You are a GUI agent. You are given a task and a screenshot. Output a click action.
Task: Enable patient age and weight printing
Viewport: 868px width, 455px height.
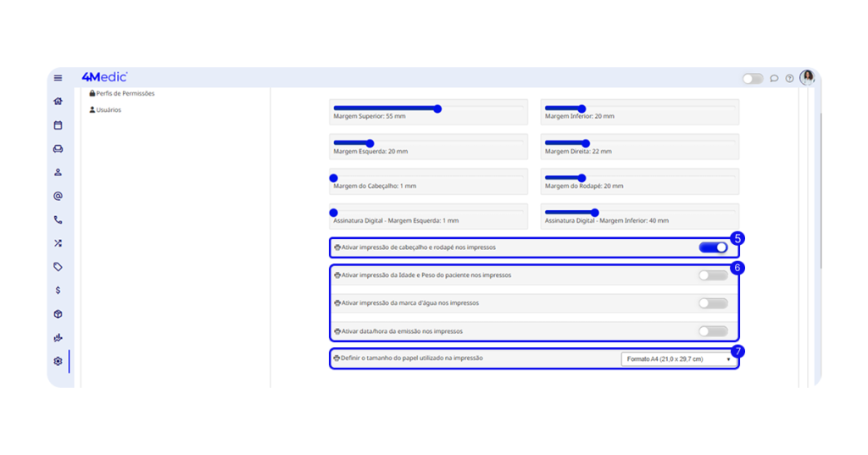tap(713, 275)
